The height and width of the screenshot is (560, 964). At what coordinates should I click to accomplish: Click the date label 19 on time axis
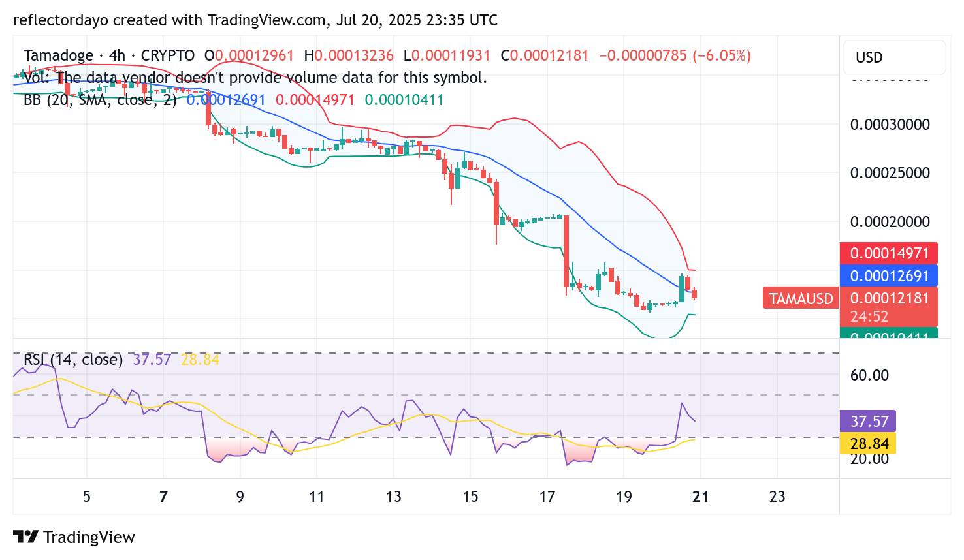(624, 497)
